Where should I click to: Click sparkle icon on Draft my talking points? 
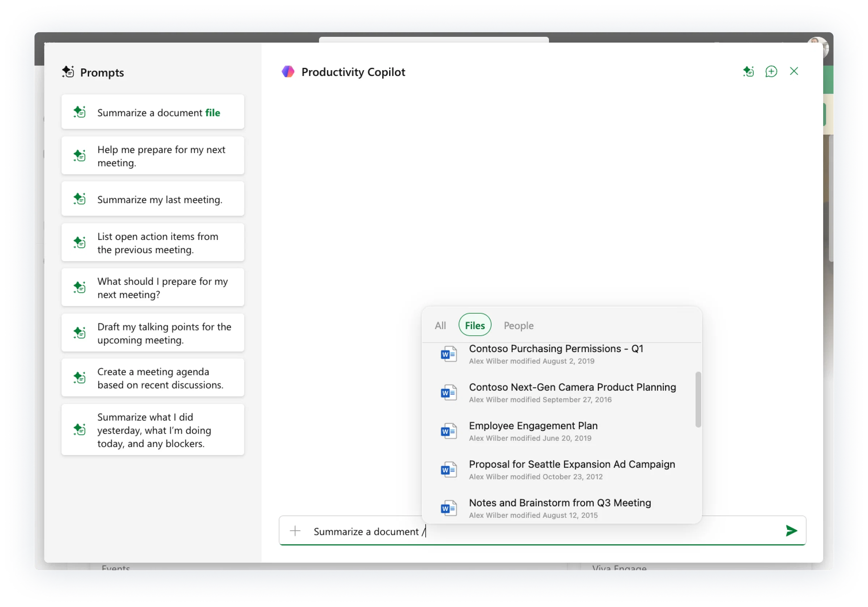80,333
